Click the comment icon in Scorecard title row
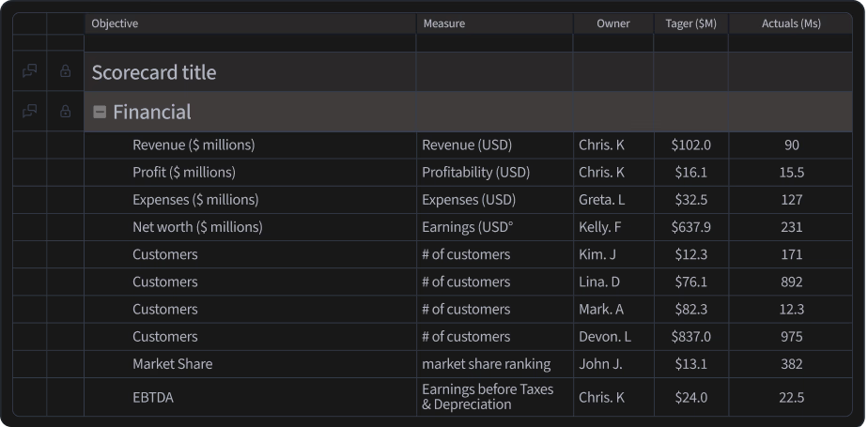 [29, 71]
